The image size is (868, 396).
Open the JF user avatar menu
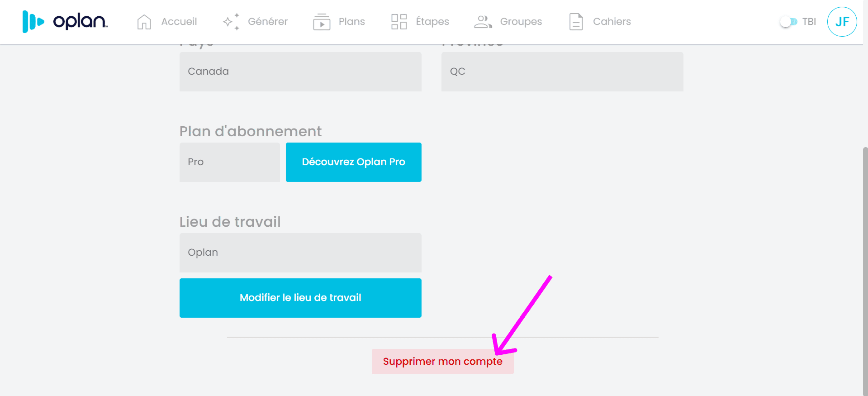pyautogui.click(x=842, y=22)
